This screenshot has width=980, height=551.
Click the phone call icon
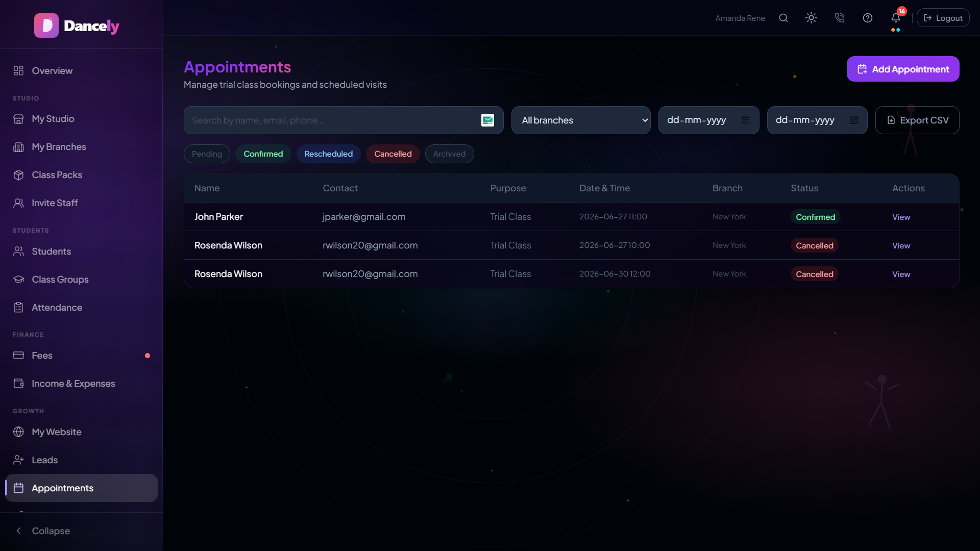[x=840, y=18]
